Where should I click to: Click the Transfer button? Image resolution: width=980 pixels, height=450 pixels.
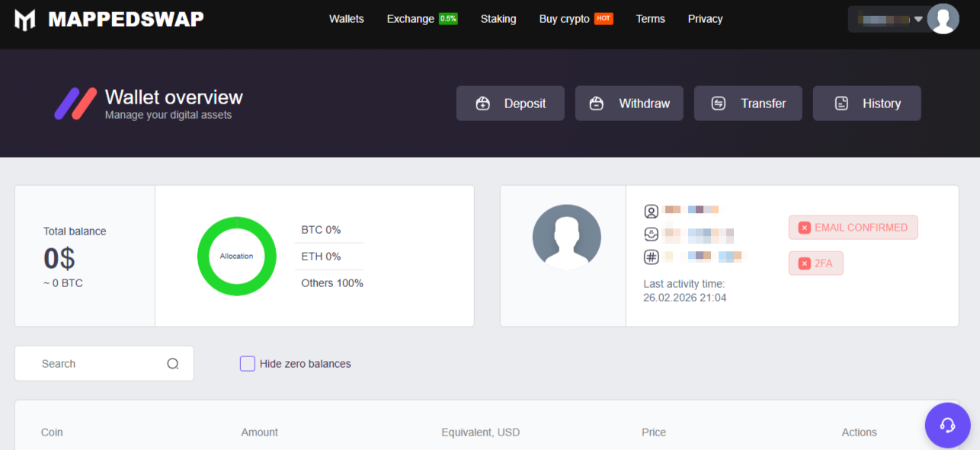748,104
